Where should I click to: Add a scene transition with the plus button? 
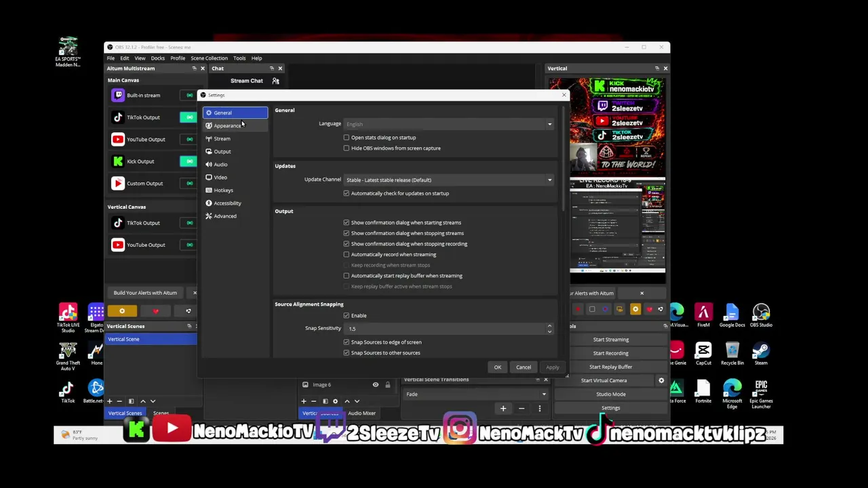coord(503,408)
